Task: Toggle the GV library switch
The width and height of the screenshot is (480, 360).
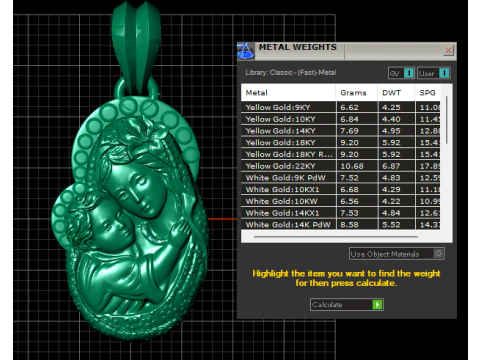Action: coord(401,73)
